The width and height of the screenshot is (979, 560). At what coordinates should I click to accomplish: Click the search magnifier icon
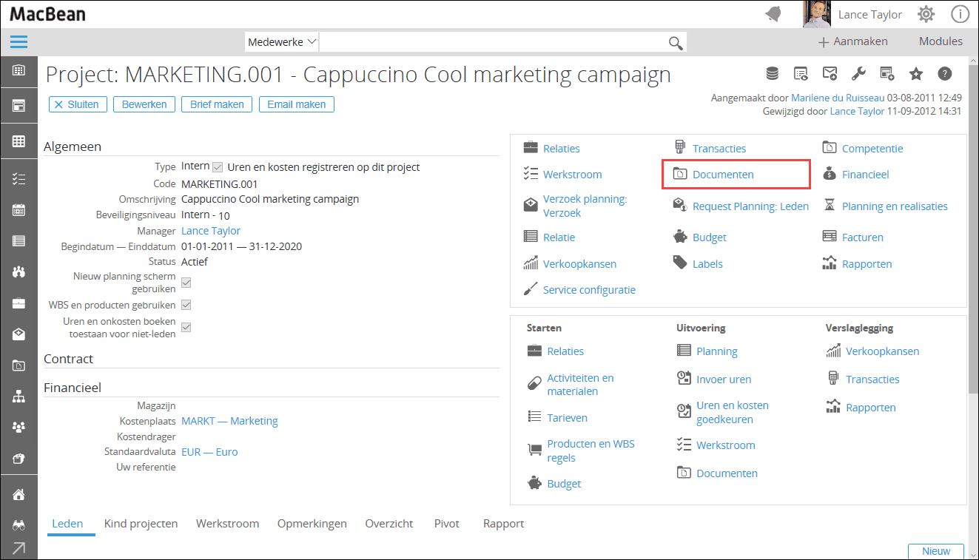(x=675, y=43)
